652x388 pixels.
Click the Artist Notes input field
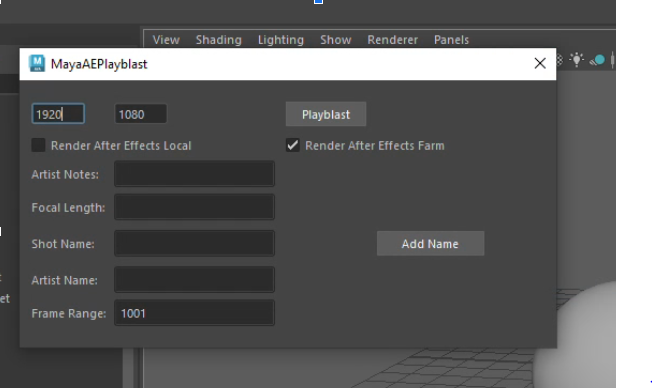pos(194,174)
